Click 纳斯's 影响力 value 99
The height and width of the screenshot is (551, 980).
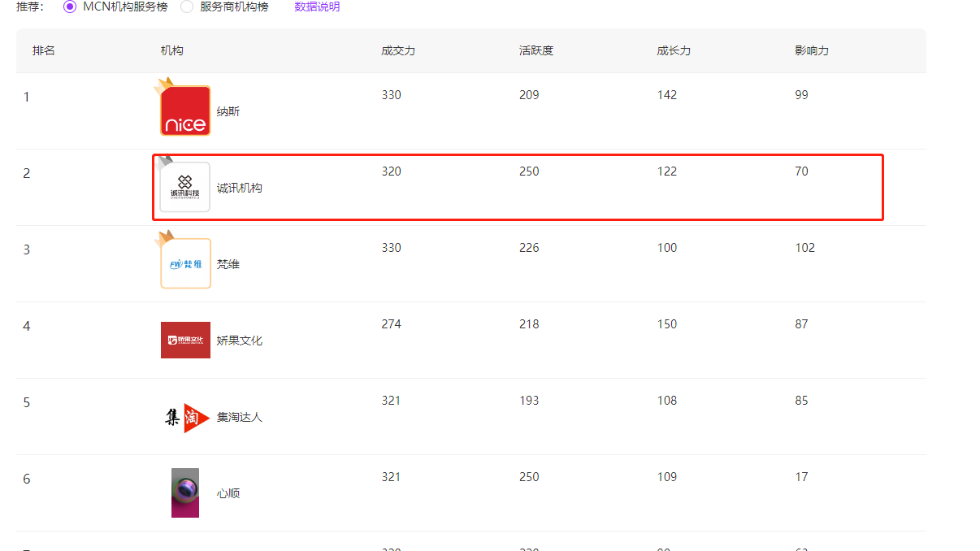tap(802, 95)
